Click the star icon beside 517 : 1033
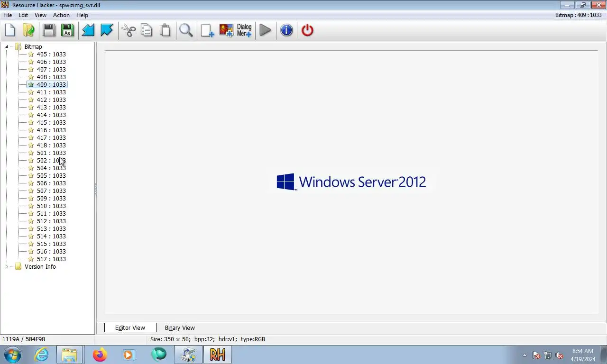Screen dimensions: 607x364 pos(31,259)
